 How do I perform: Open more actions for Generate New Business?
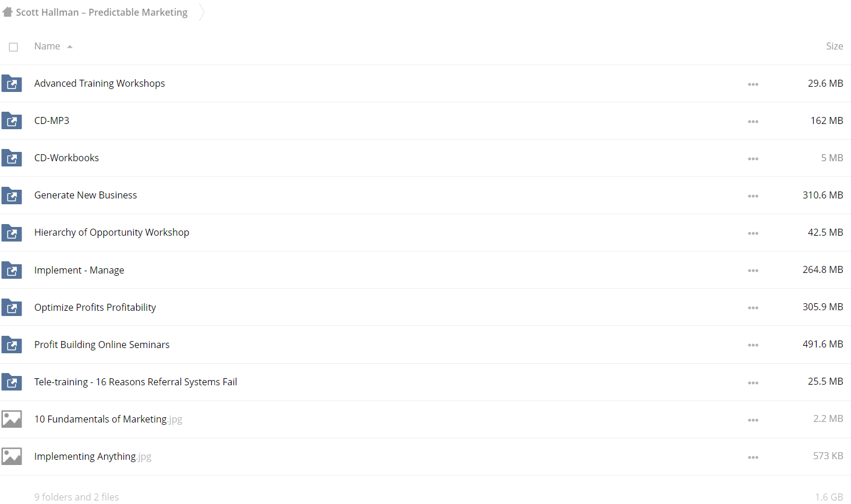click(753, 196)
